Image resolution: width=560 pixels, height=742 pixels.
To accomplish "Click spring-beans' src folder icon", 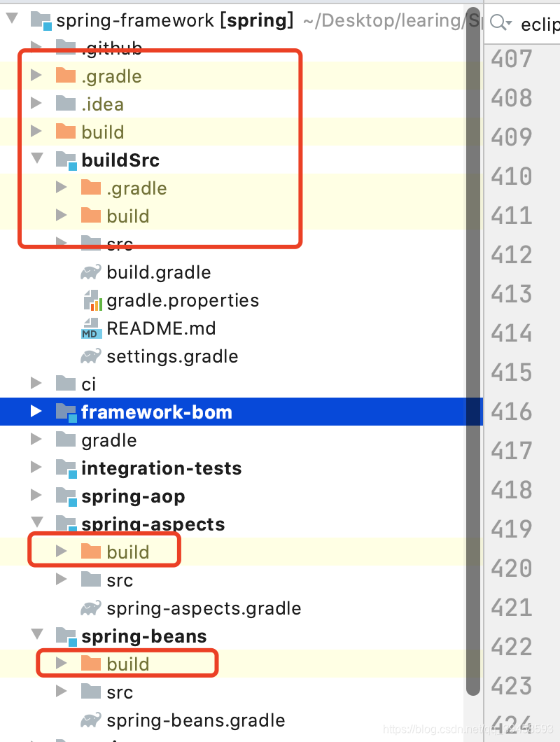I will coord(91,691).
